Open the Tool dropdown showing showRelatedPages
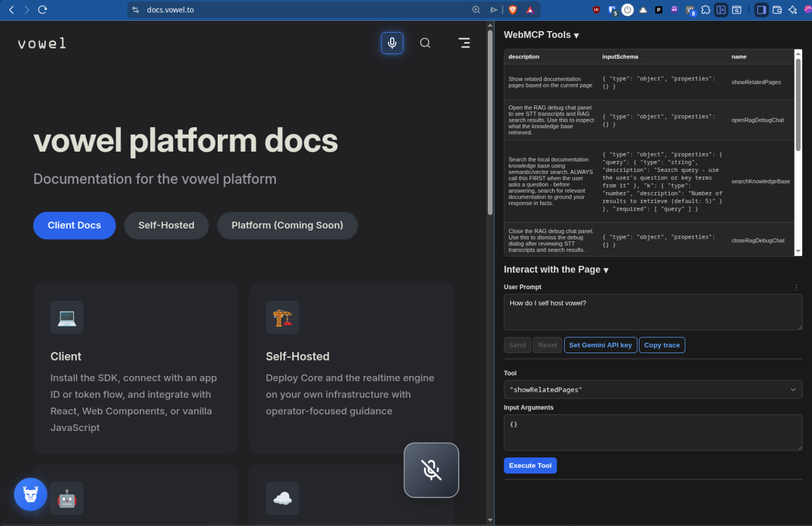This screenshot has width=812, height=526. click(x=653, y=390)
